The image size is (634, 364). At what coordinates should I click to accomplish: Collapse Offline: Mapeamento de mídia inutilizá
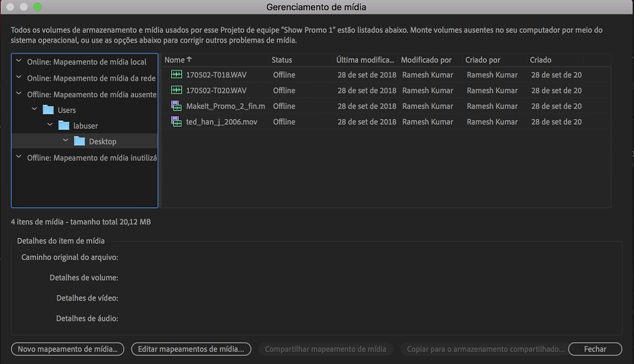[18, 157]
